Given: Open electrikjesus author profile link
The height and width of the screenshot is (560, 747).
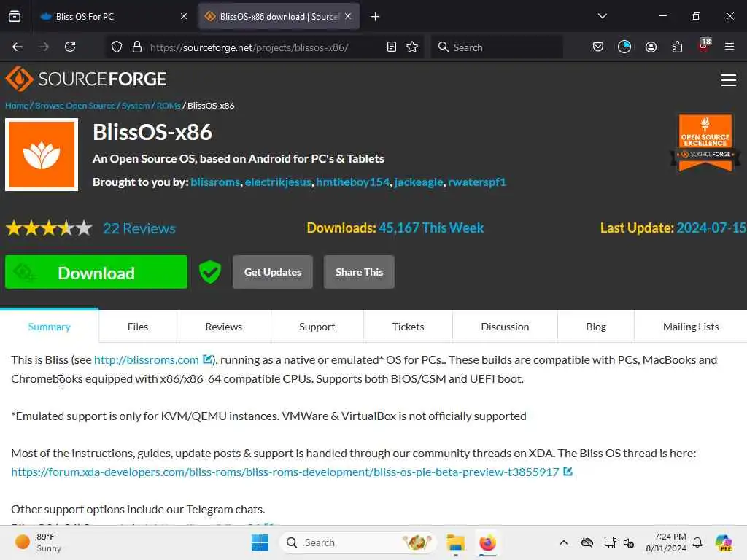Looking at the screenshot, I should 278,182.
